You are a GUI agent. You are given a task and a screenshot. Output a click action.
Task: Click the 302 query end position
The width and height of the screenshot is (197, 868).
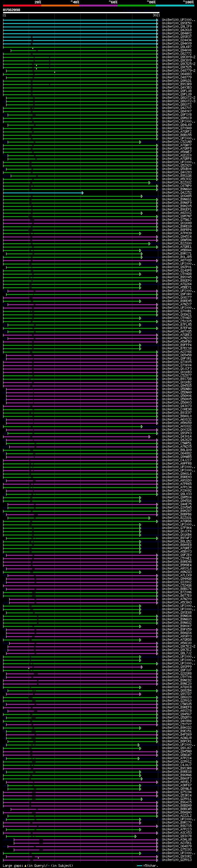155,15
